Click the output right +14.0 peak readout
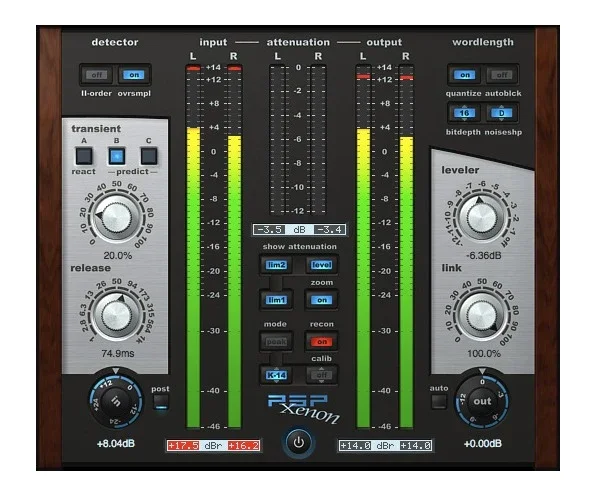The width and height of the screenshot is (597, 497). tap(416, 446)
